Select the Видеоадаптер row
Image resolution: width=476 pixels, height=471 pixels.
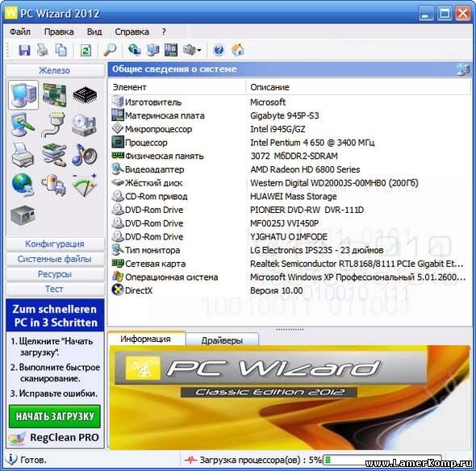pos(290,169)
